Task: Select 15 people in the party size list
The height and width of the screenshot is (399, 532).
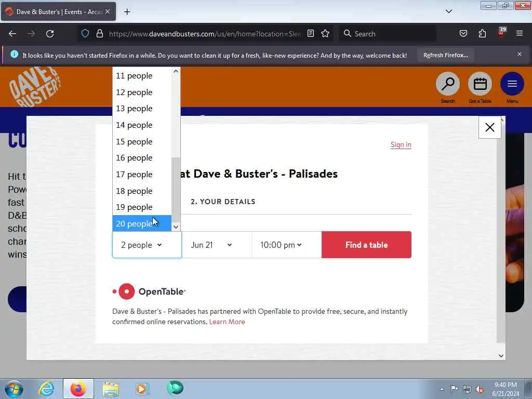Action: tap(142, 141)
